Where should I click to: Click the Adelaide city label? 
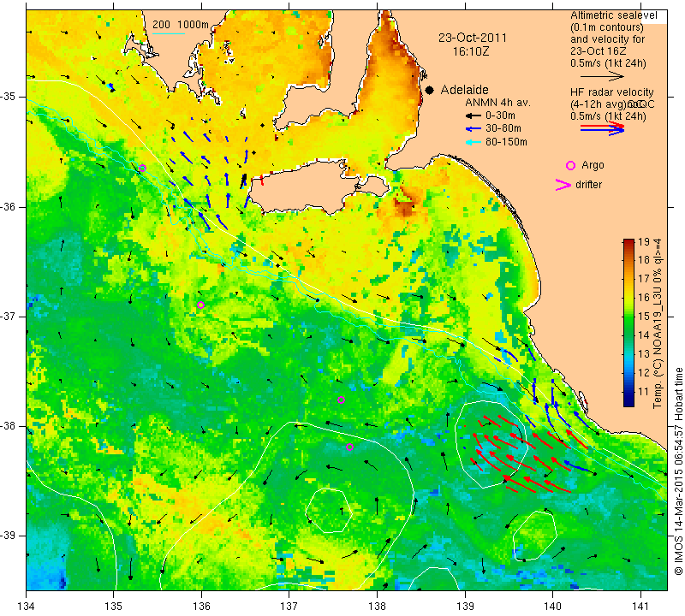click(464, 90)
